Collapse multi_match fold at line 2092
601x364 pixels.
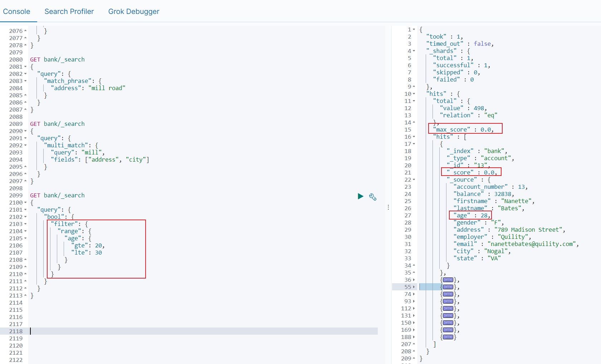pyautogui.click(x=25, y=145)
